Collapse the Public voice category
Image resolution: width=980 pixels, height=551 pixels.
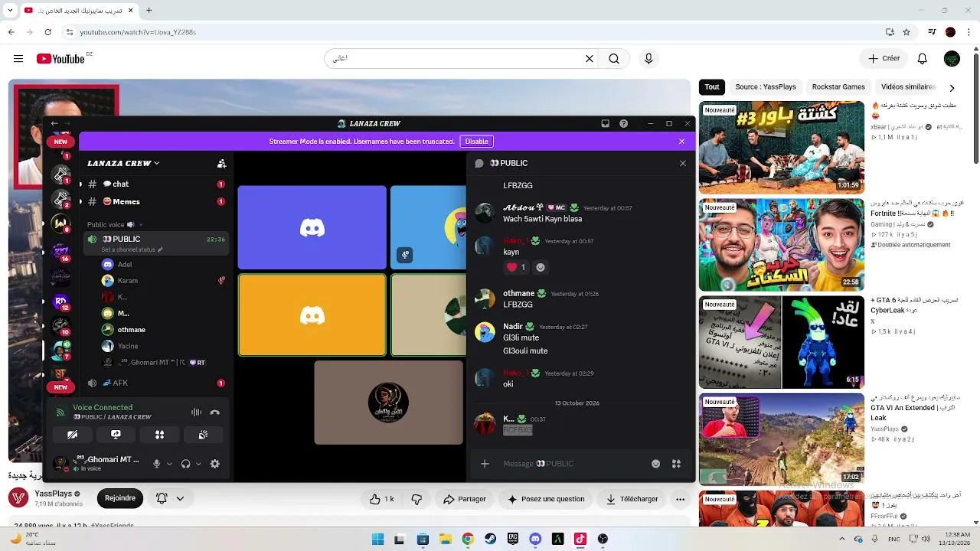[x=114, y=224]
